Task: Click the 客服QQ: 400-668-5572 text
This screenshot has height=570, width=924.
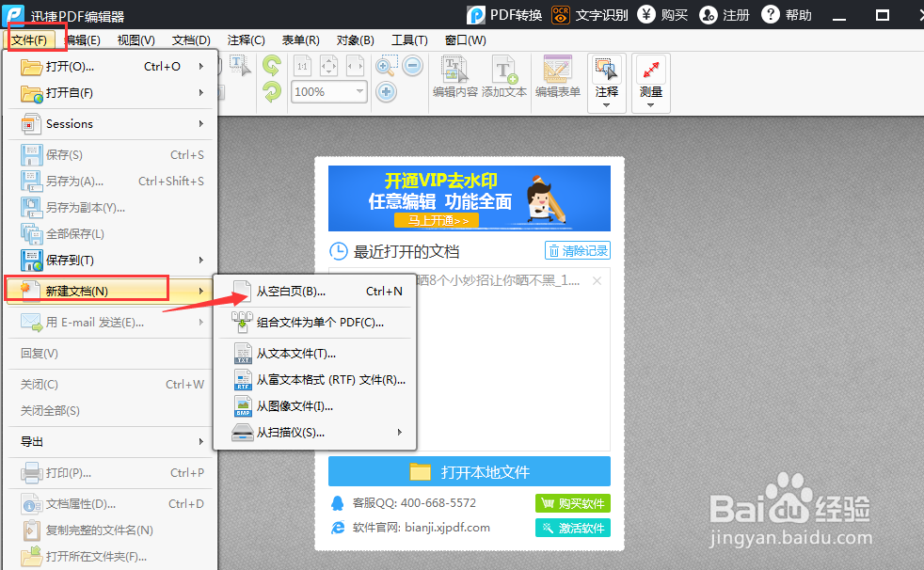Action: tap(414, 503)
